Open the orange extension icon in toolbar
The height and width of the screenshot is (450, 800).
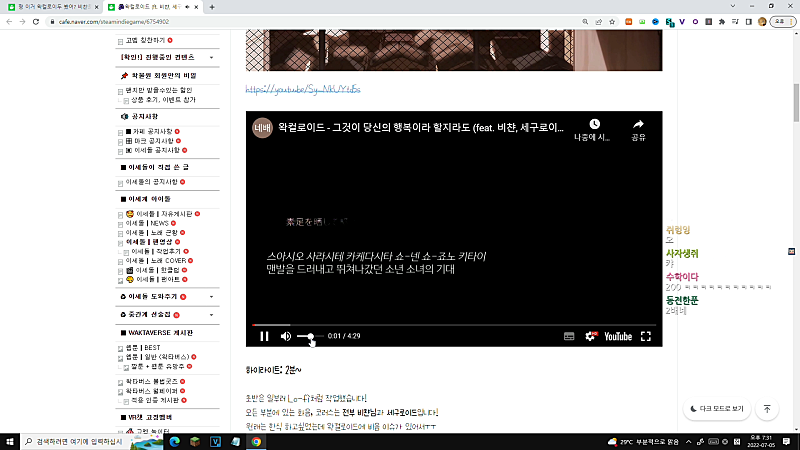point(629,22)
